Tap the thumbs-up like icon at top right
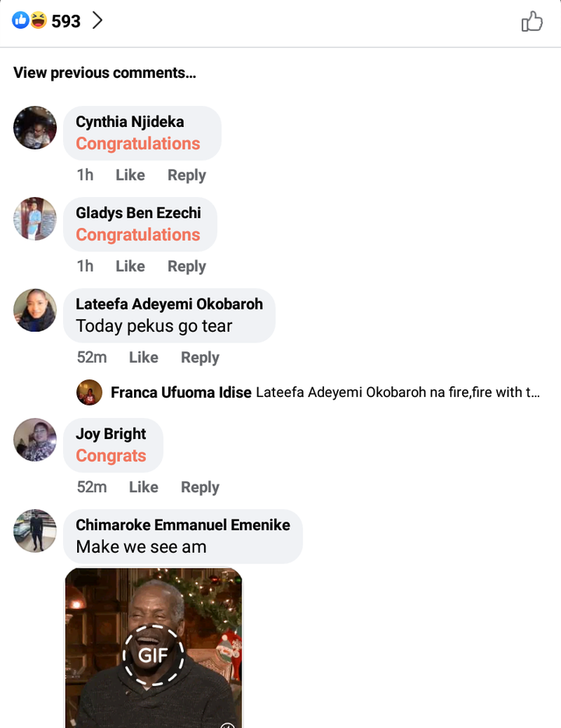The image size is (561, 728). [531, 21]
